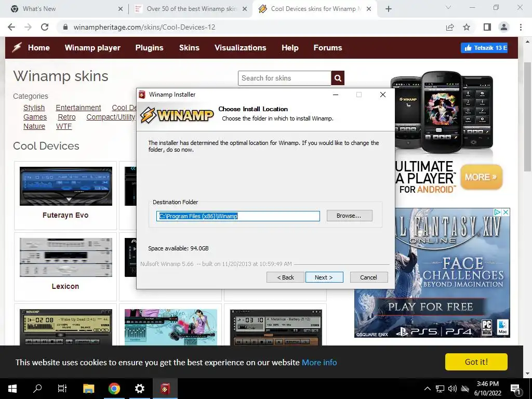Click the Chrome taskbar icon
The width and height of the screenshot is (532, 399).
(114, 389)
